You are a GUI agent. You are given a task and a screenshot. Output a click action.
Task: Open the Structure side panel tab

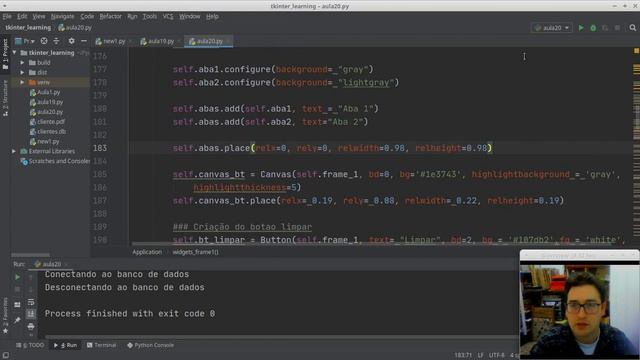(5, 98)
